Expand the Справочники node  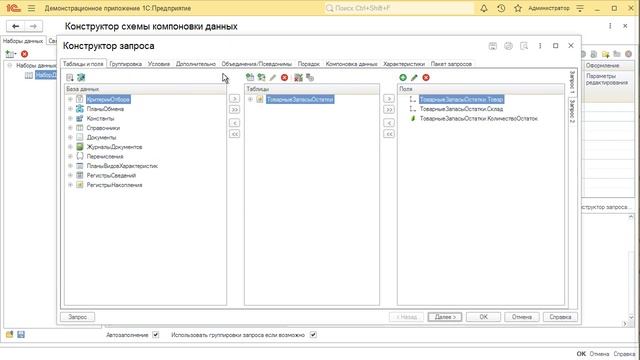click(70, 128)
